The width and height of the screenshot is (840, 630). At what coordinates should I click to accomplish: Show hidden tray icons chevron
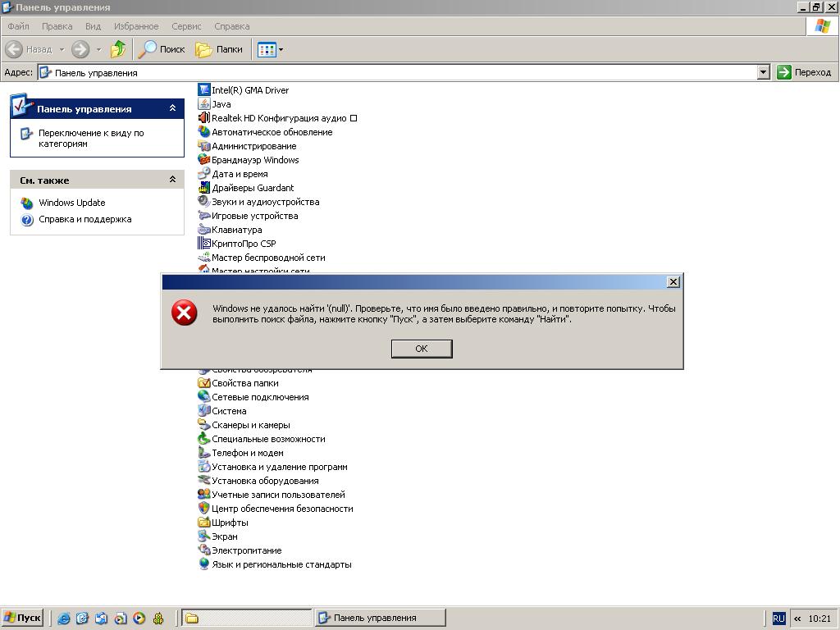pos(797,619)
